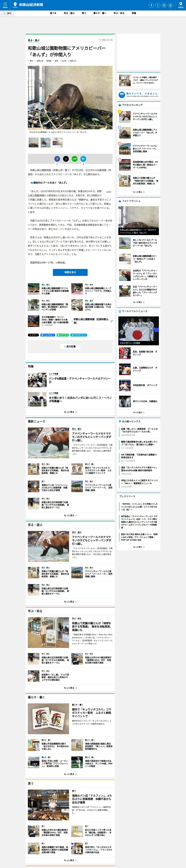Screen dimensions: 186x868
Task: Expand もっと見る under 最新ニュース
Action: 70,516
